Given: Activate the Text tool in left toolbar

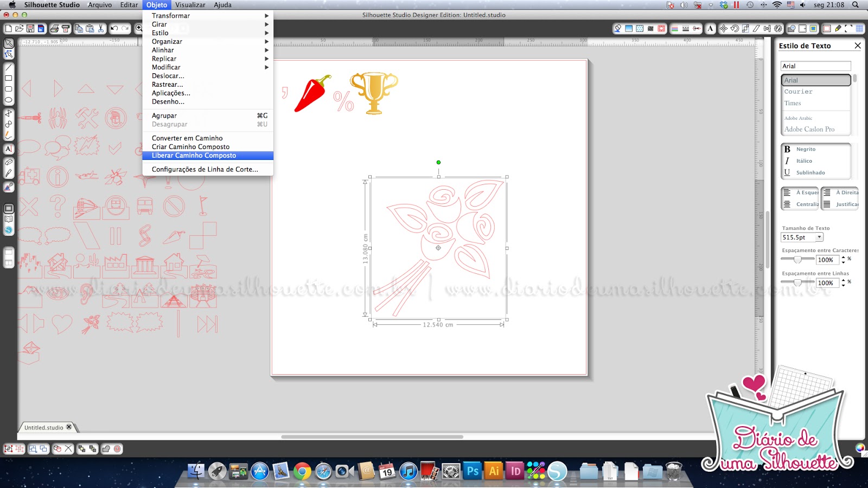Looking at the screenshot, I should [x=9, y=149].
